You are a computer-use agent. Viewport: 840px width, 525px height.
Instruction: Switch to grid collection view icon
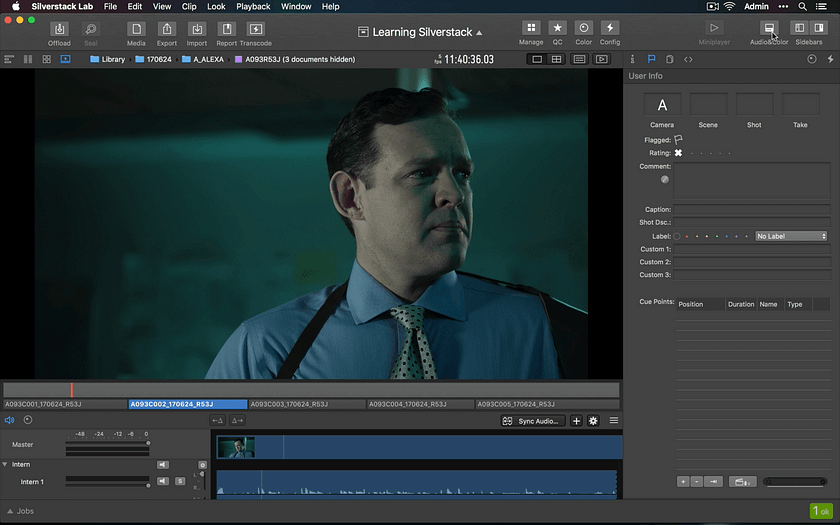(47, 59)
